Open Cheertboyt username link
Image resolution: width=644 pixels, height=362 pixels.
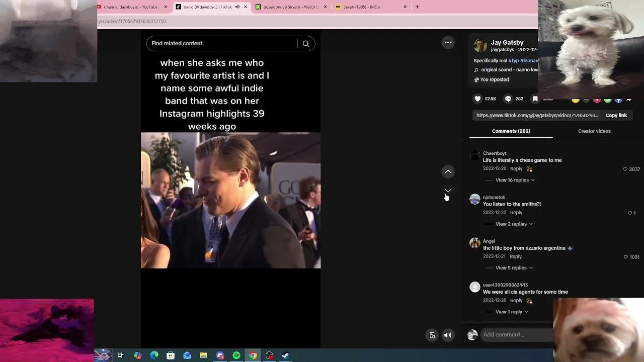(495, 153)
